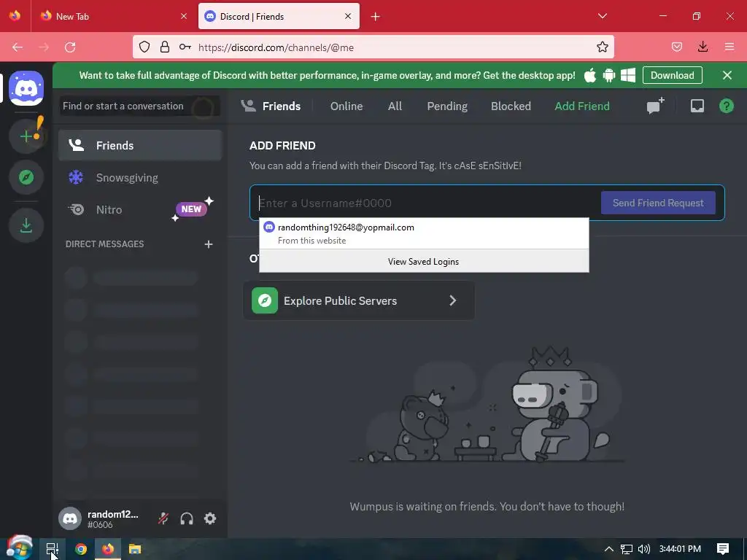
Task: Open volume control in system tray
Action: click(643, 549)
